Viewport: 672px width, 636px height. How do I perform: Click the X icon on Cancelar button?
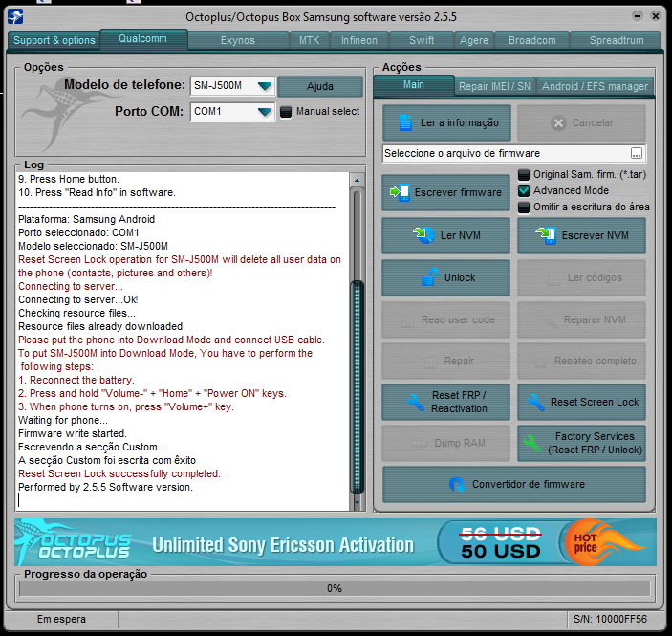point(558,123)
